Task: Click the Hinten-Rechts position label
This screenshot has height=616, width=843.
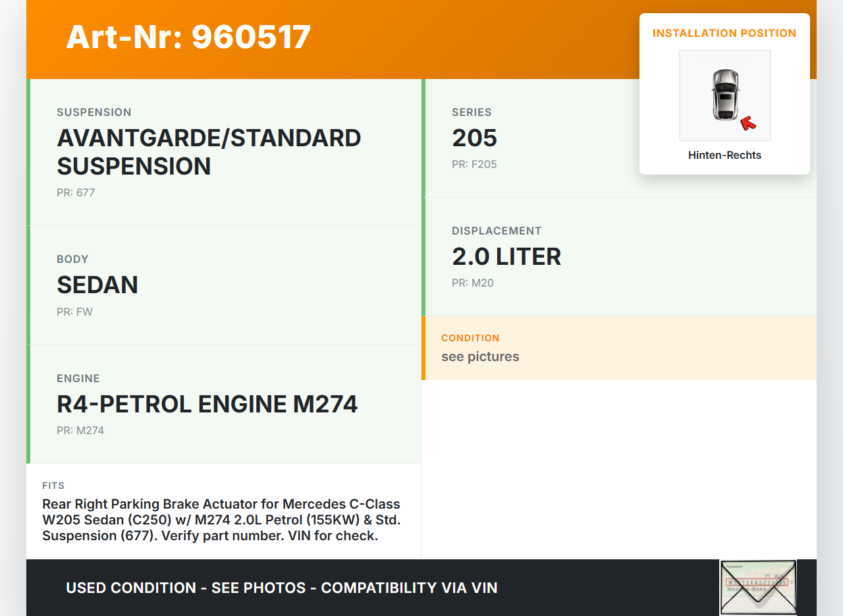Action: (724, 155)
